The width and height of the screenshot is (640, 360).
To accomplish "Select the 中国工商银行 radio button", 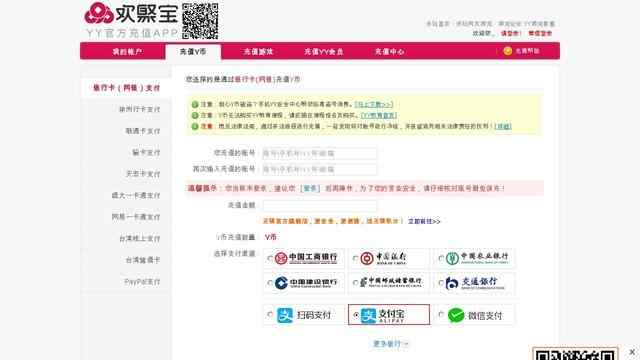I will (x=270, y=258).
